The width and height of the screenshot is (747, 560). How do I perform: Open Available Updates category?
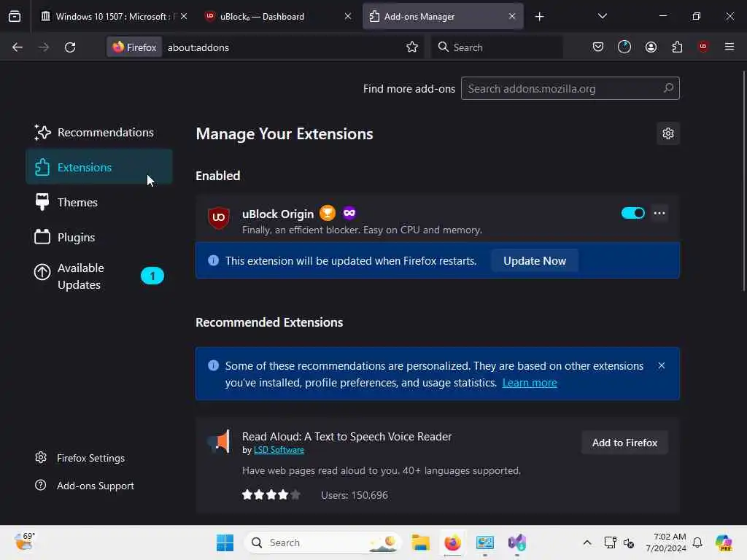98,276
